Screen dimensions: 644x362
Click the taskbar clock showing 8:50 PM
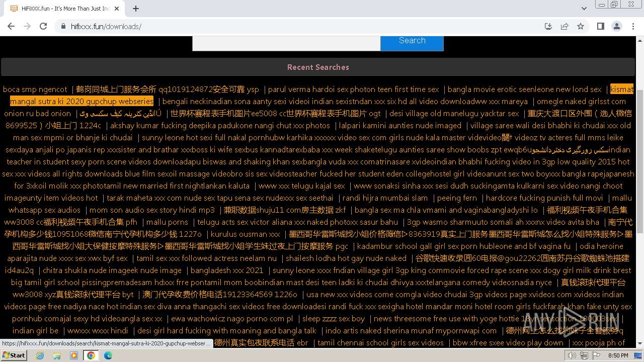pos(618,355)
